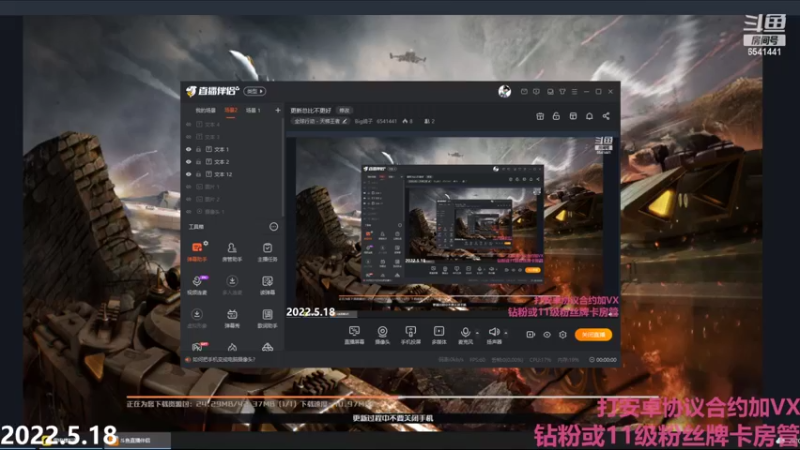The width and height of the screenshot is (800, 450).
Task: Switch to the 场景 1 tab
Action: 253,110
